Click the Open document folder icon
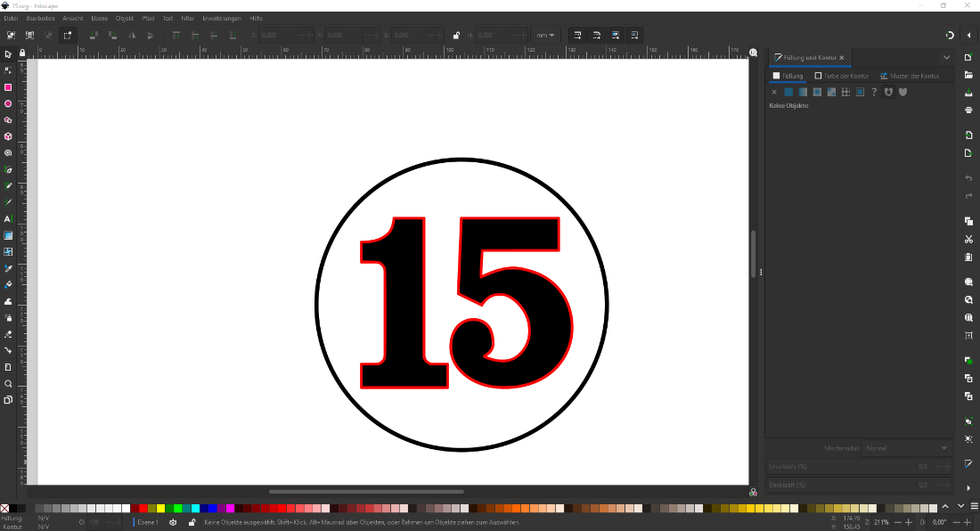Screen dimensions: 980x531 [x=968, y=75]
